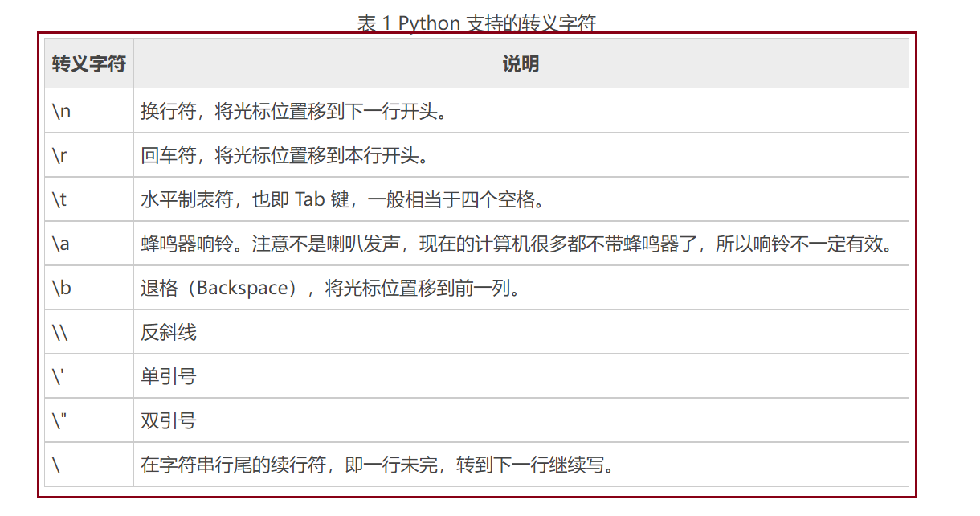Click the '\b' escape character cell
This screenshot has height=516, width=980.
[89, 288]
